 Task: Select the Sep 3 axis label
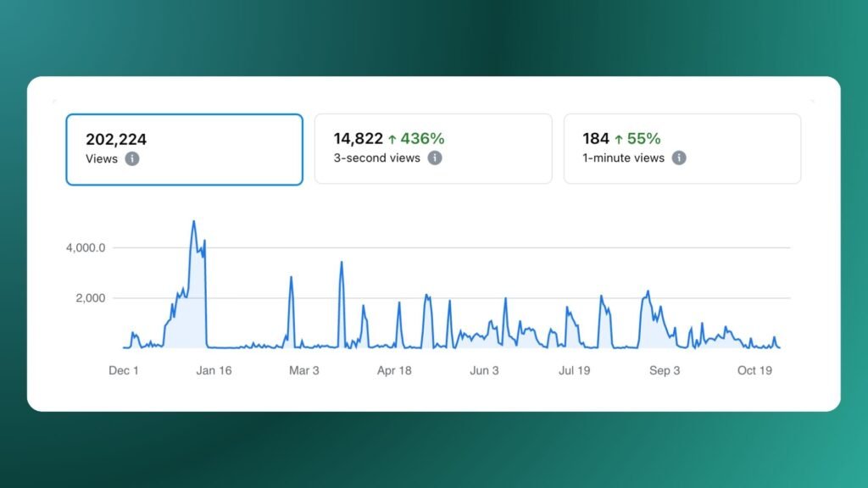(665, 370)
